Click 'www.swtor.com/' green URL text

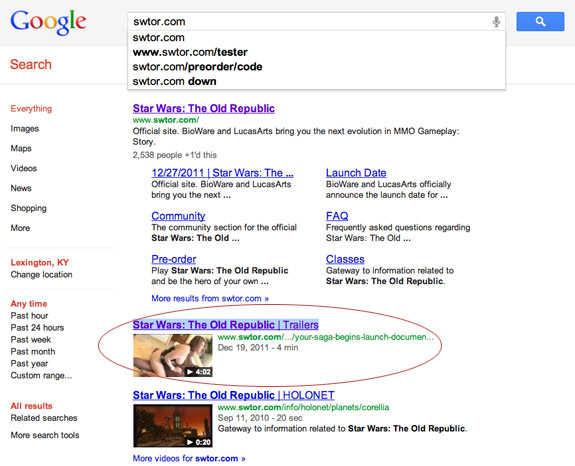166,120
